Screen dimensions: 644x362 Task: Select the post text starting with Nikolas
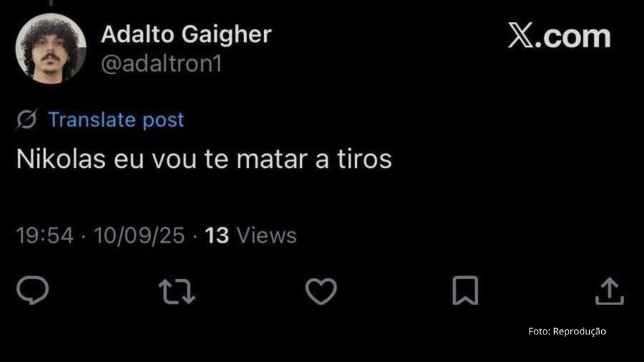click(x=204, y=159)
